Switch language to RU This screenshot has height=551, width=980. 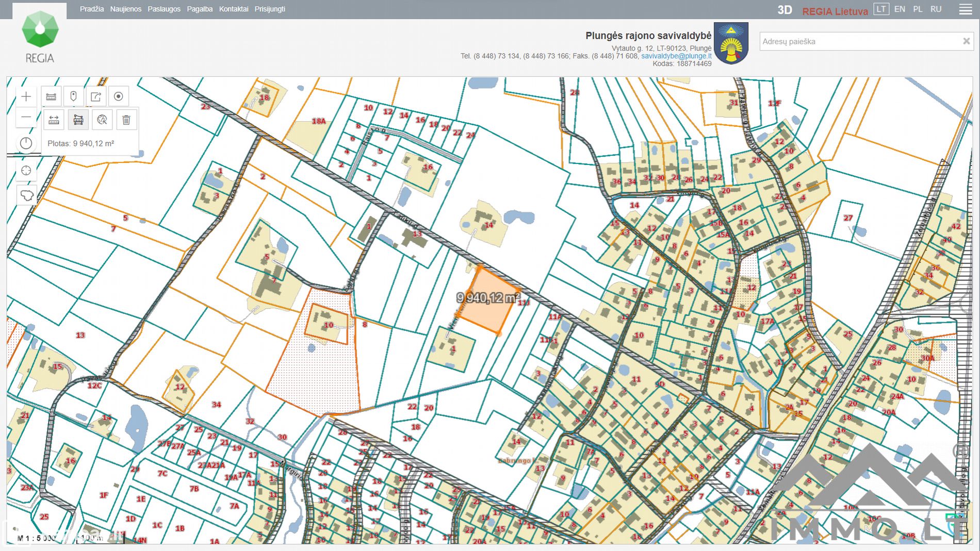(936, 9)
